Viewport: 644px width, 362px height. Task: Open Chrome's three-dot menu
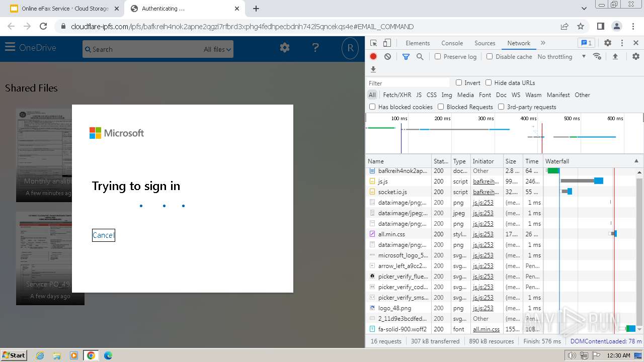point(632,26)
